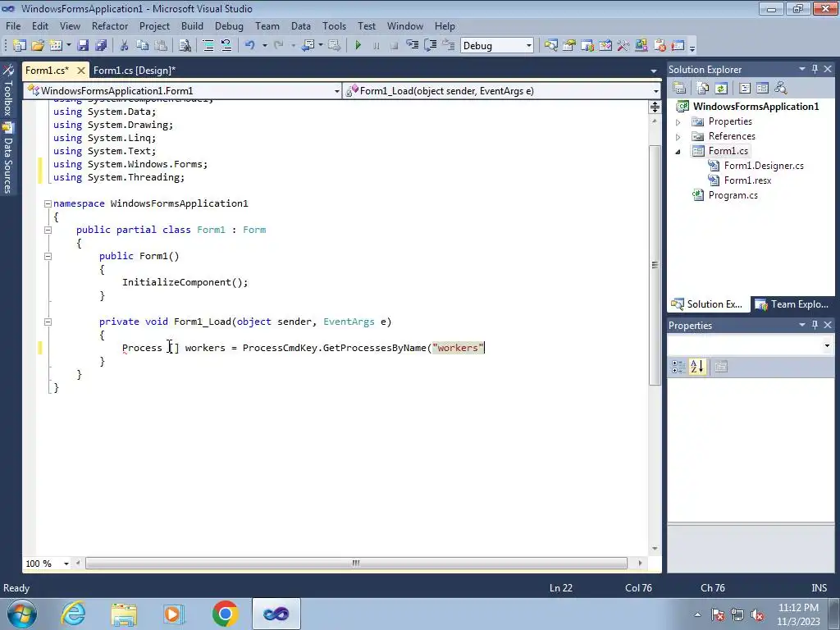The height and width of the screenshot is (630, 840).
Task: Click the Step Over debug icon
Action: tap(430, 46)
